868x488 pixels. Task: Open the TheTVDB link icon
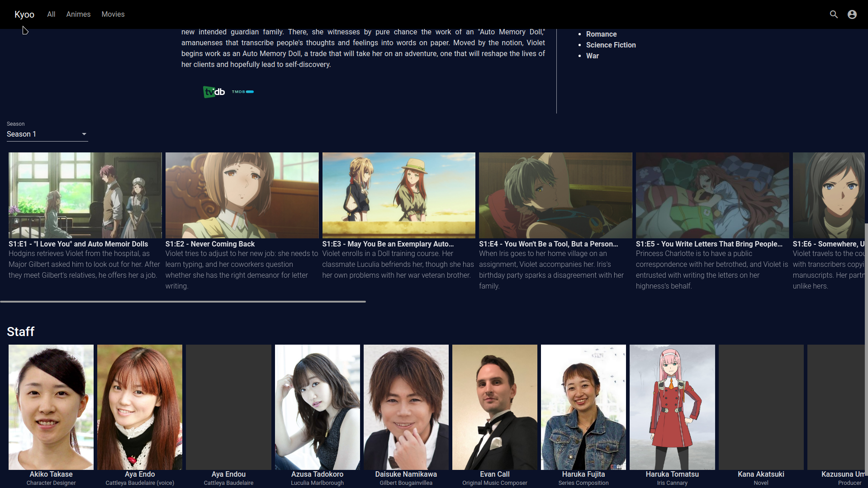[x=213, y=92]
